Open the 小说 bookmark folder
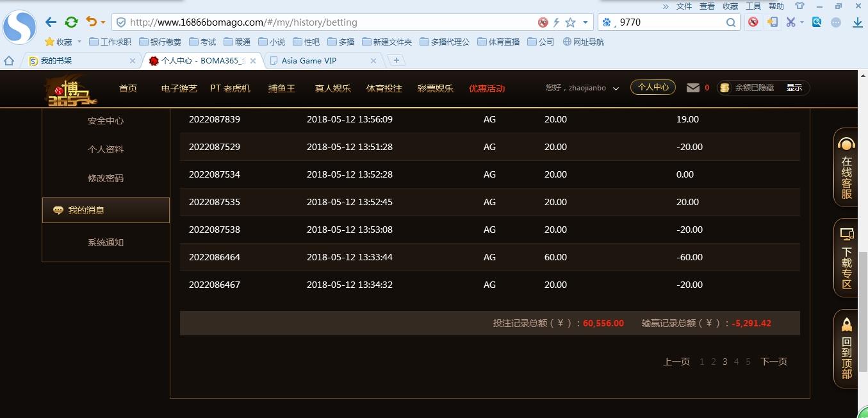 pos(272,42)
